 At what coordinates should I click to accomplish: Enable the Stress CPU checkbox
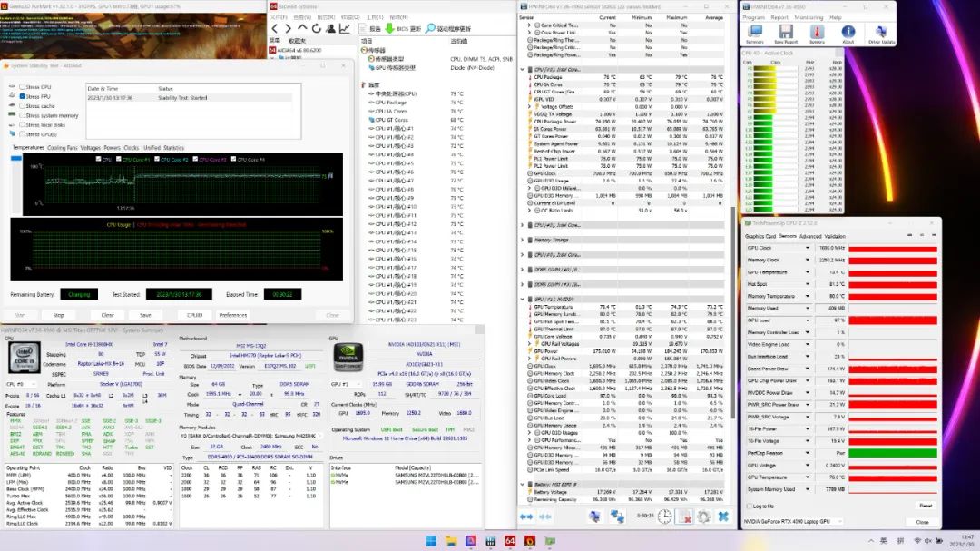coord(22,87)
